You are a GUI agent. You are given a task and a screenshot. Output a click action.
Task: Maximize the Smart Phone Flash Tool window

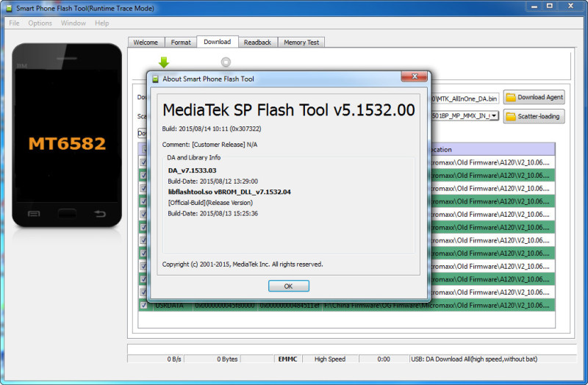549,6
